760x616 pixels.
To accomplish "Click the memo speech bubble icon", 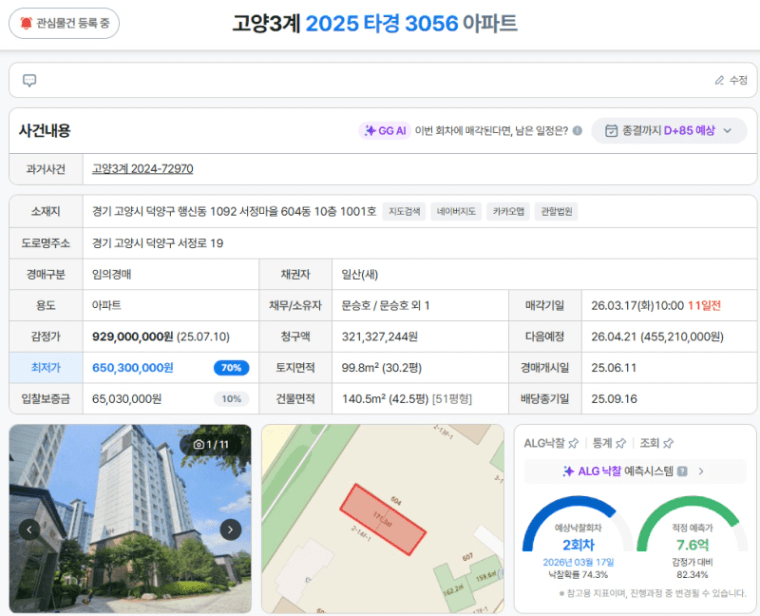I will click(x=30, y=80).
